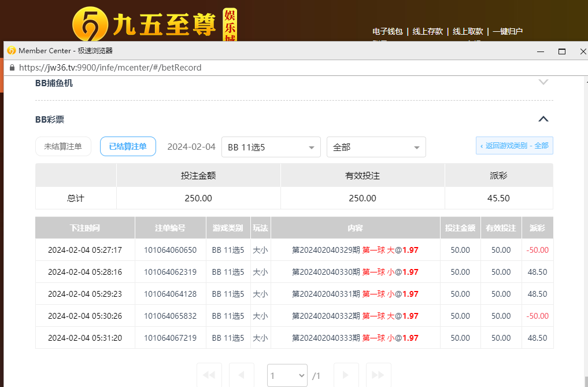Click bet number 101064062319

(x=170, y=272)
